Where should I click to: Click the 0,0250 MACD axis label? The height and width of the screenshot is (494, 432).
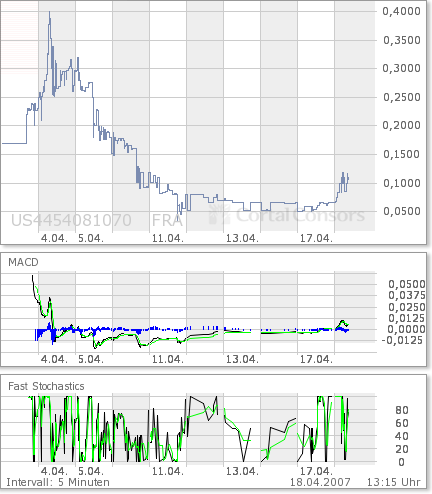coord(407,307)
